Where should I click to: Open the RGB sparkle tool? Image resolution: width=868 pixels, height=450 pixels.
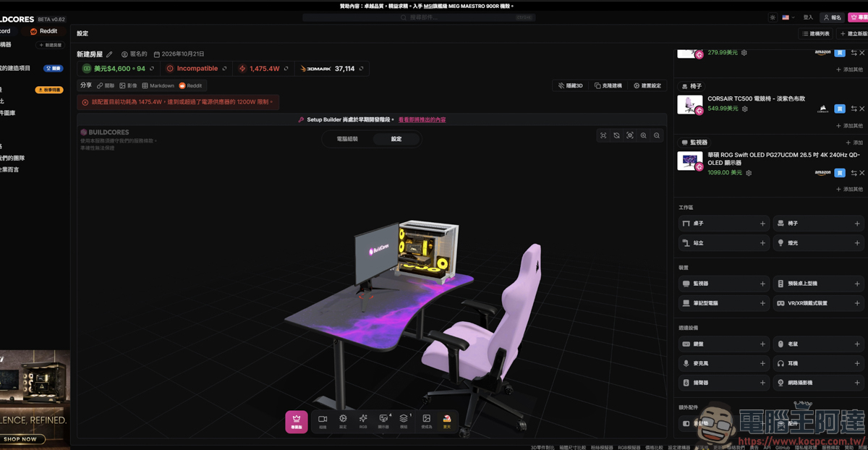[363, 421]
